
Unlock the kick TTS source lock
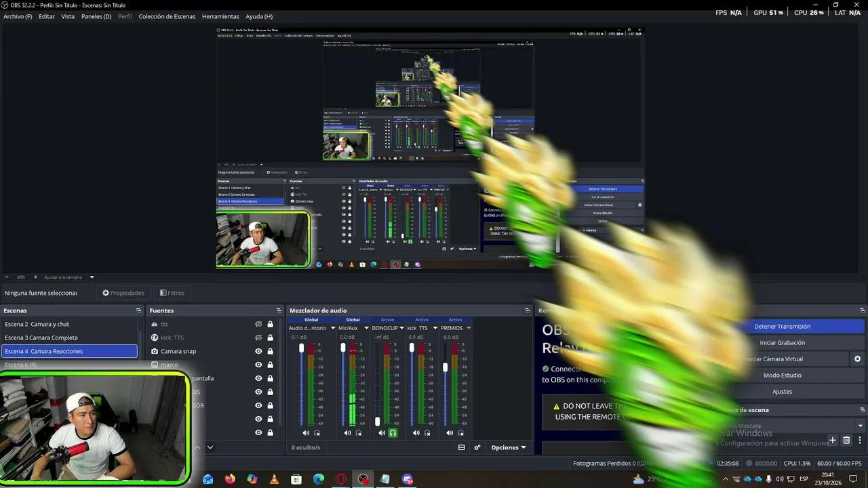point(270,338)
